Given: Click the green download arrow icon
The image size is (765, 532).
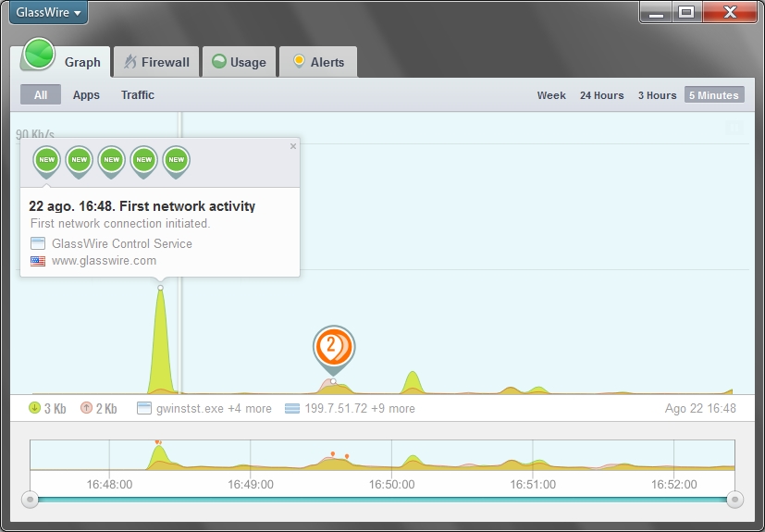Looking at the screenshot, I should pyautogui.click(x=34, y=407).
